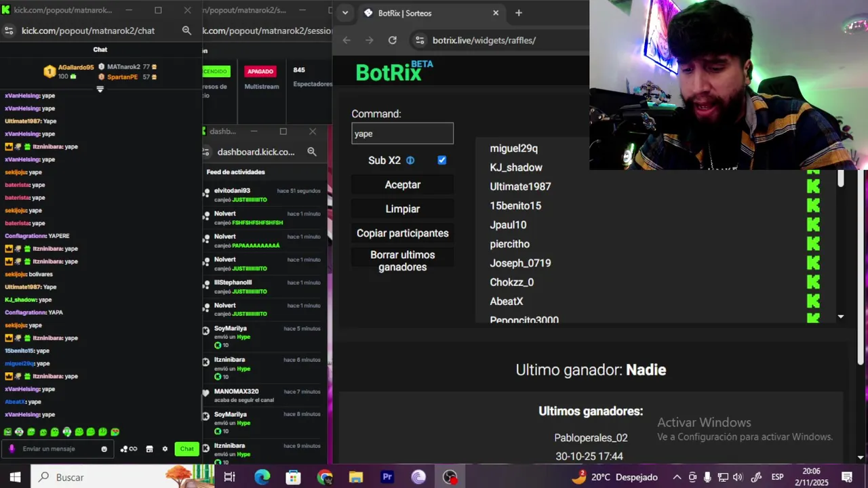
Task: Reload the BotRix raffles page
Action: pos(392,40)
